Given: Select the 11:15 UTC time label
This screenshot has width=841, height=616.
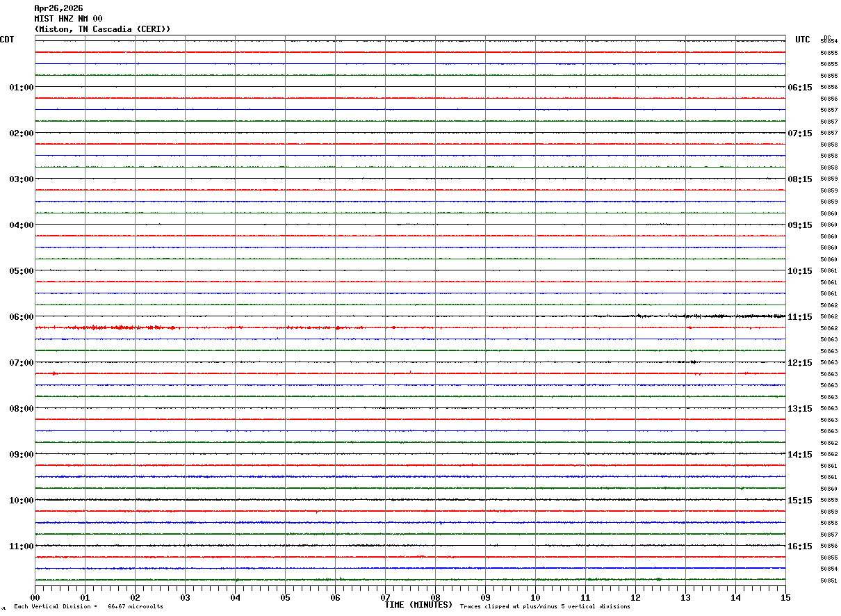Looking at the screenshot, I should [800, 317].
